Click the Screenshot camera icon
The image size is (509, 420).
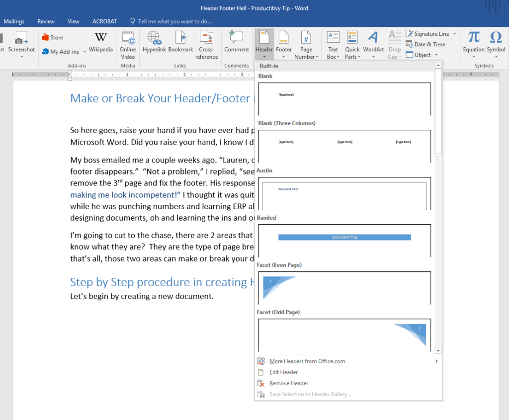21,38
